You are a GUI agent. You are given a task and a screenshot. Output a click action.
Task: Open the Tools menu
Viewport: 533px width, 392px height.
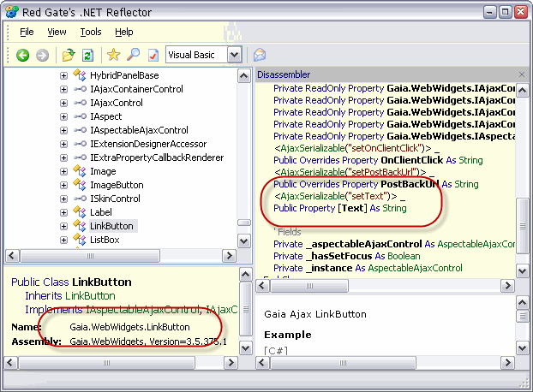(90, 32)
